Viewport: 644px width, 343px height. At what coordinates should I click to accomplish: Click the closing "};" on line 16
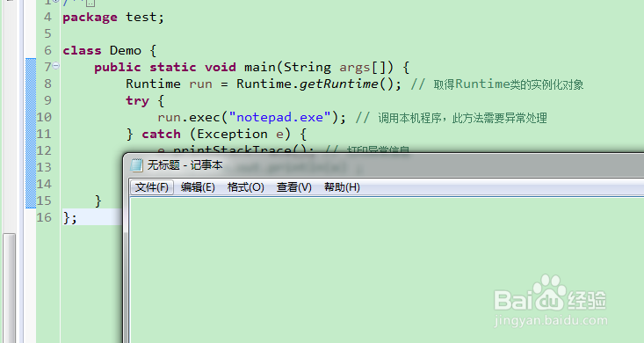(69, 218)
